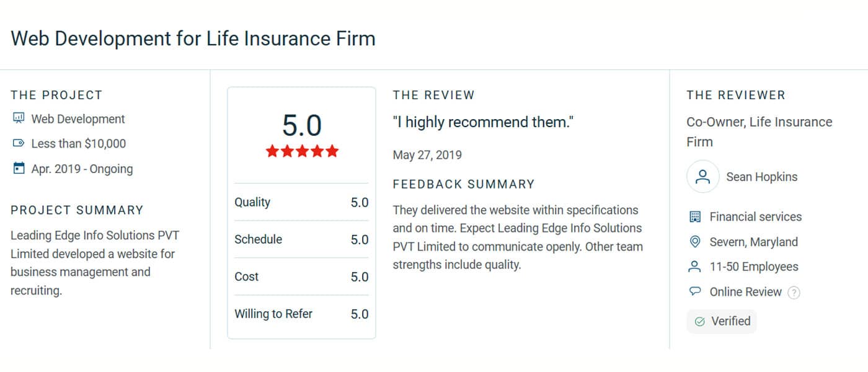The width and height of the screenshot is (868, 372).
Task: Select the FEEDBACK SUMMARY text block
Action: pos(463,184)
